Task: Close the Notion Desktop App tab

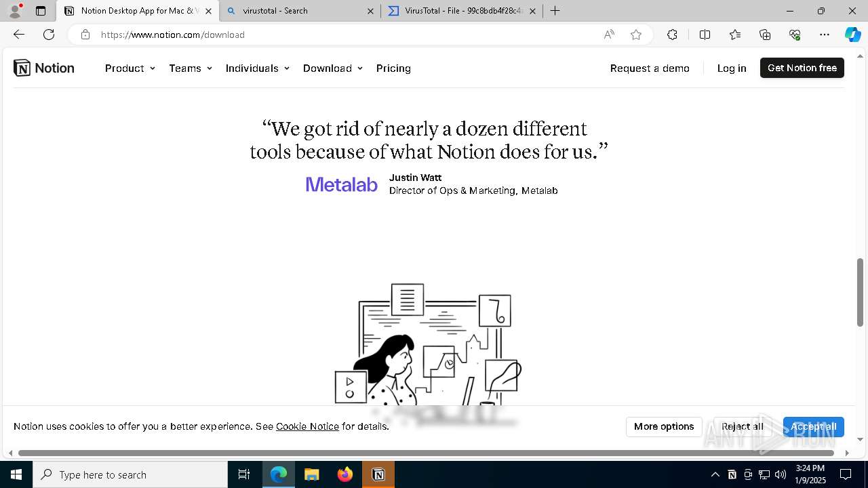Action: click(x=208, y=11)
